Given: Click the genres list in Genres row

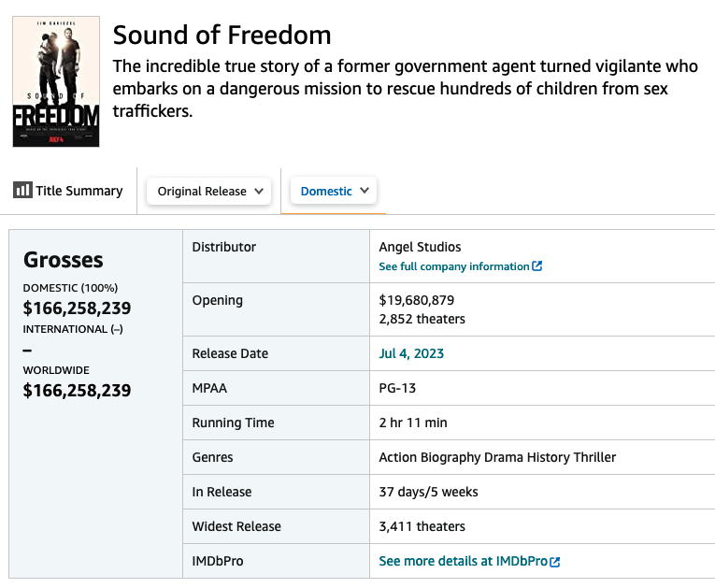Looking at the screenshot, I should pyautogui.click(x=497, y=457).
